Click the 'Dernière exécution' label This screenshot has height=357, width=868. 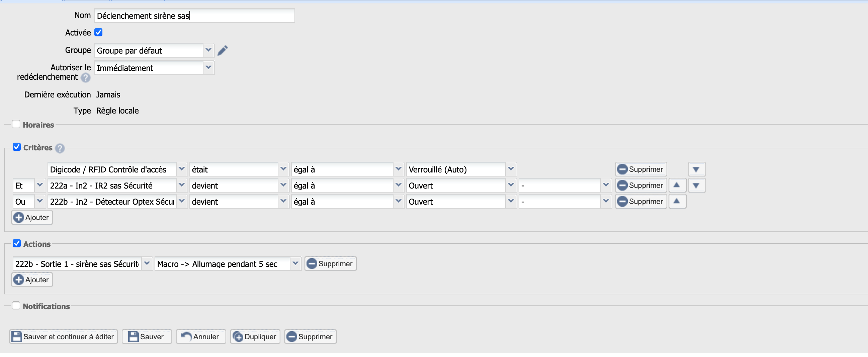coord(57,95)
